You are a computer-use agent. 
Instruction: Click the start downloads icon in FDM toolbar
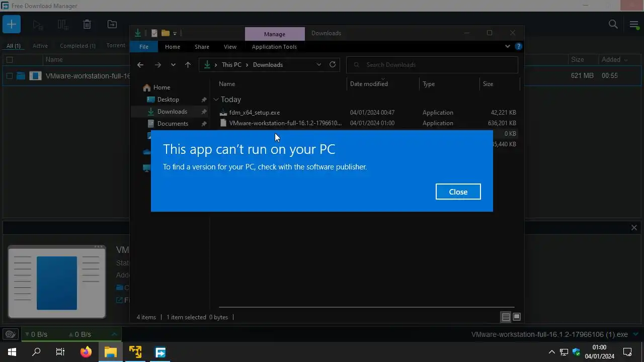pyautogui.click(x=37, y=24)
